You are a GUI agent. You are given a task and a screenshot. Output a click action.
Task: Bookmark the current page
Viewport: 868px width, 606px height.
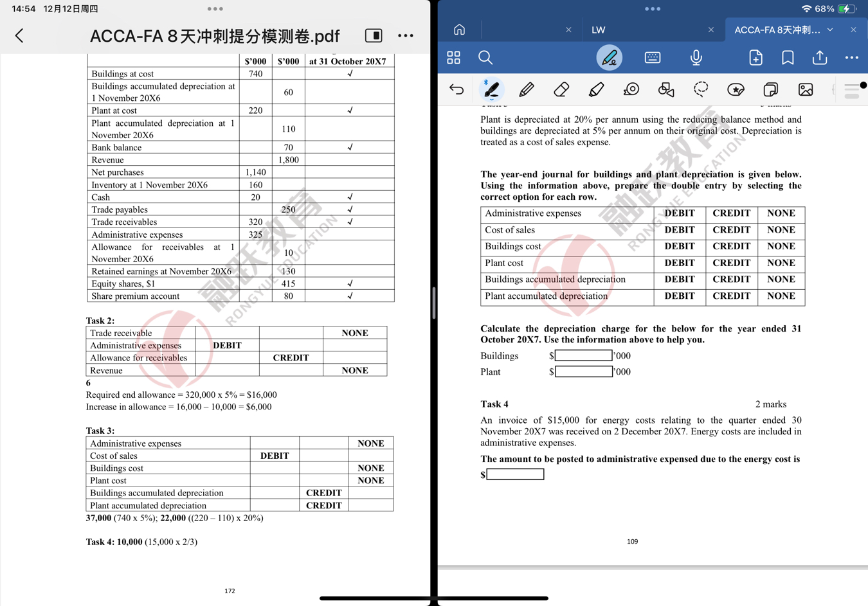coord(788,58)
